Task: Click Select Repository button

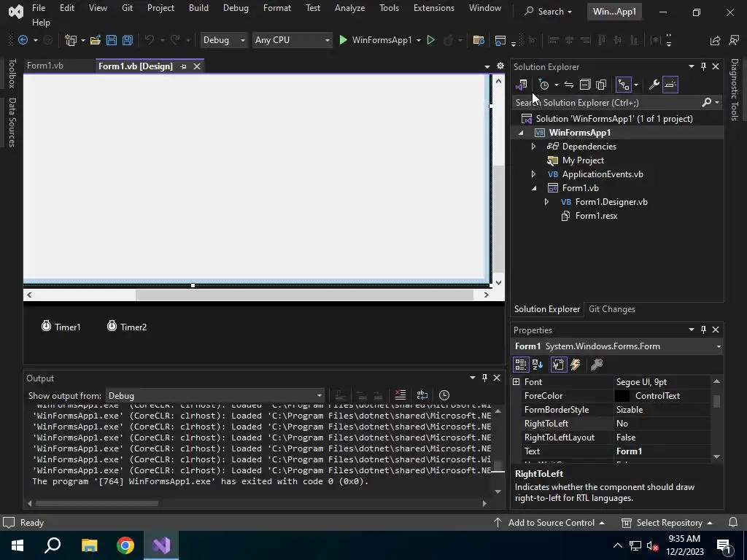Action: point(667,522)
